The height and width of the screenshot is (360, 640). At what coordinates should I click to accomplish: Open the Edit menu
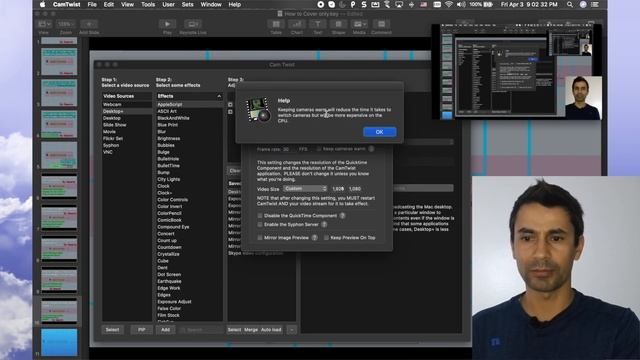point(109,4)
